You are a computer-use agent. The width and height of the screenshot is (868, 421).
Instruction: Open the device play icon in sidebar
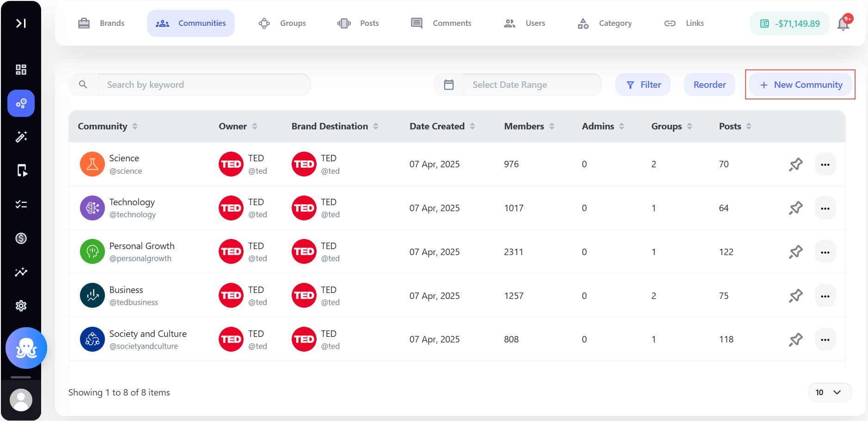[21, 171]
